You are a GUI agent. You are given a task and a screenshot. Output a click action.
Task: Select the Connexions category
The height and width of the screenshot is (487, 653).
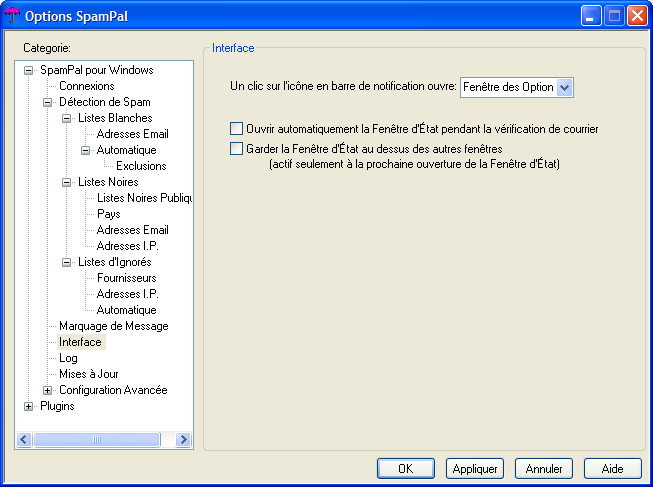[x=87, y=86]
